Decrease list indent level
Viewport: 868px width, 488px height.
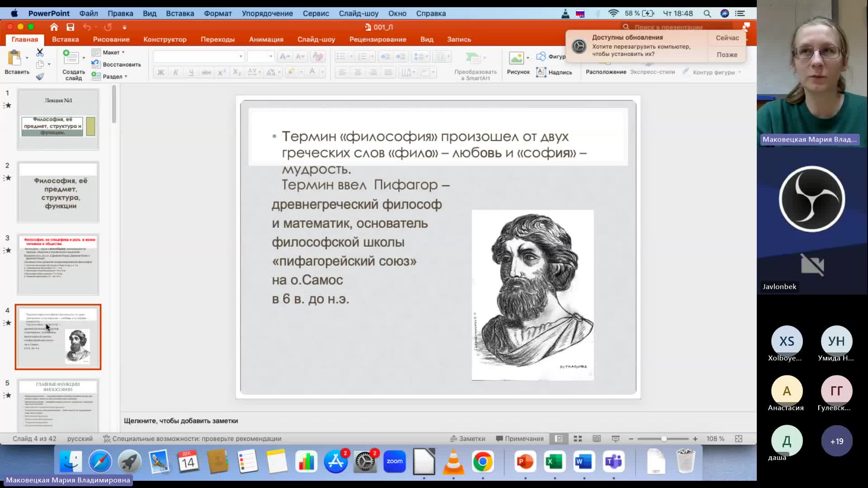pos(385,56)
